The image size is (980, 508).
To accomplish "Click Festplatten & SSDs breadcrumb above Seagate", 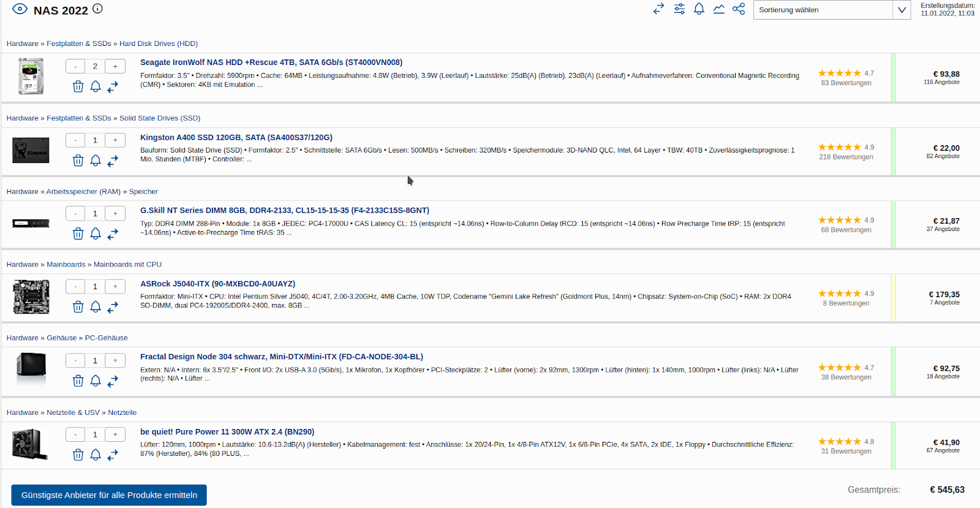I will coord(79,44).
